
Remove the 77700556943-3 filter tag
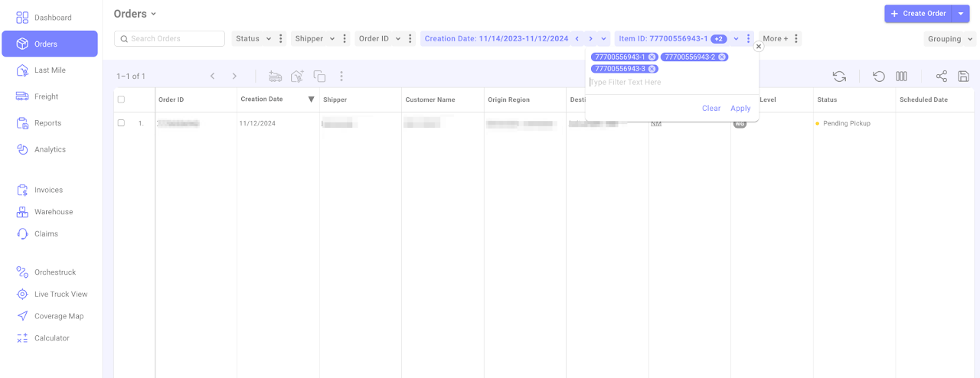(x=652, y=69)
